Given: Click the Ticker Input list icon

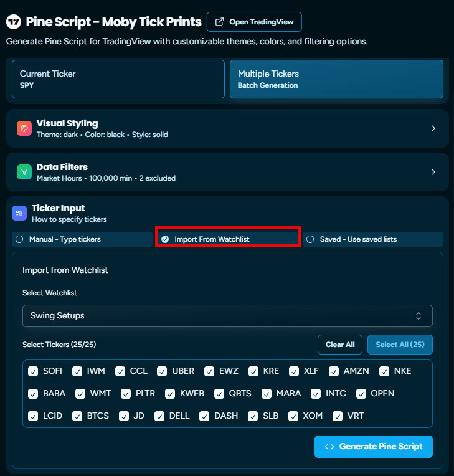Looking at the screenshot, I should click(x=19, y=213).
